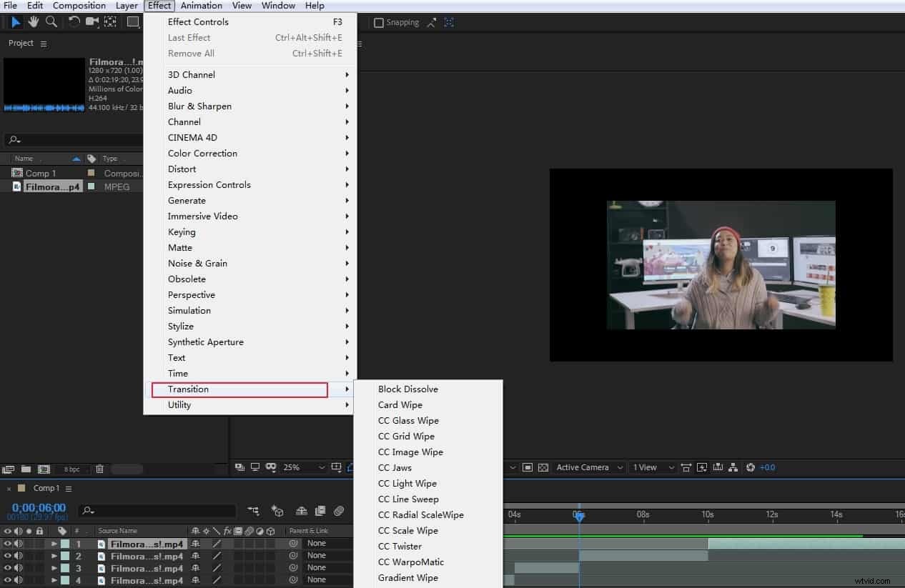Click the trash can icon in Project panel
This screenshot has height=588, width=905.
[x=99, y=468]
